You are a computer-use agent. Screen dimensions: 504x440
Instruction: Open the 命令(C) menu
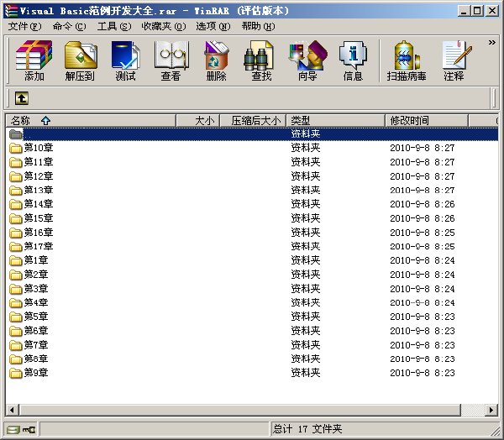click(x=70, y=26)
